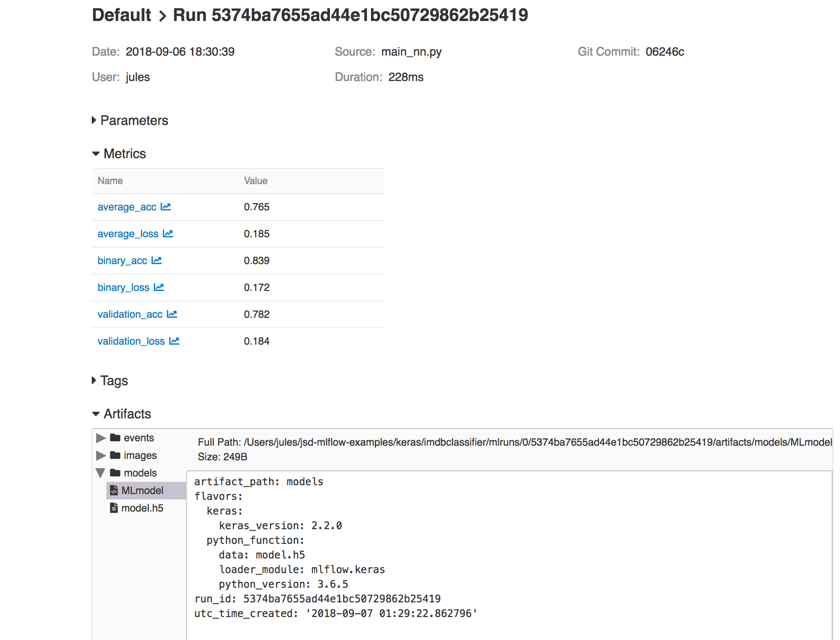This screenshot has width=840, height=640.
Task: Click the validation_acc chart icon
Action: pos(172,314)
